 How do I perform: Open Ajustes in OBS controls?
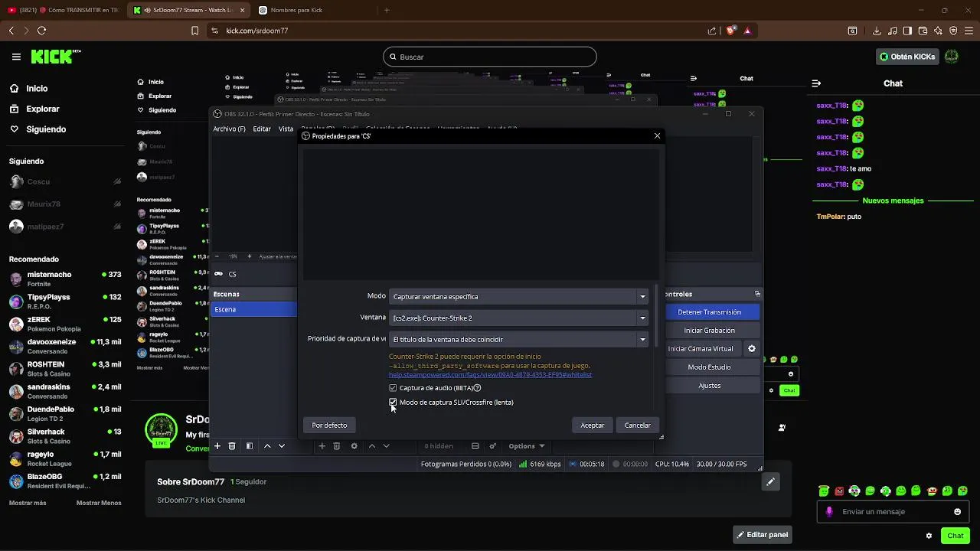click(x=709, y=386)
